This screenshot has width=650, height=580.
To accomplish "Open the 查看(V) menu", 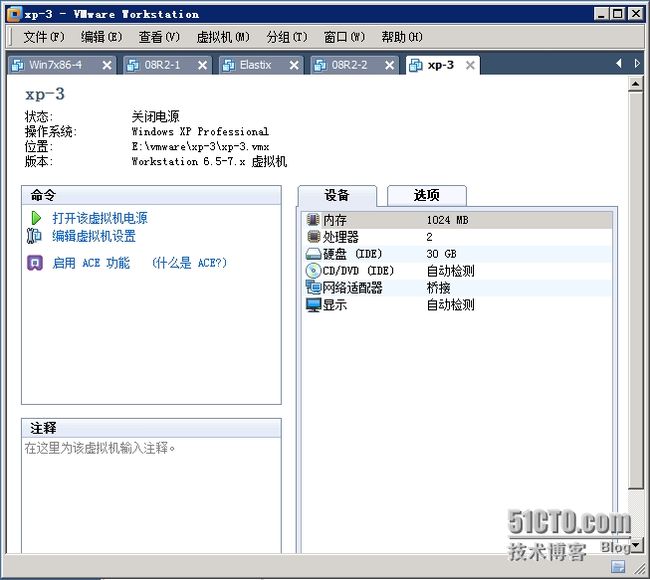I will [x=159, y=37].
